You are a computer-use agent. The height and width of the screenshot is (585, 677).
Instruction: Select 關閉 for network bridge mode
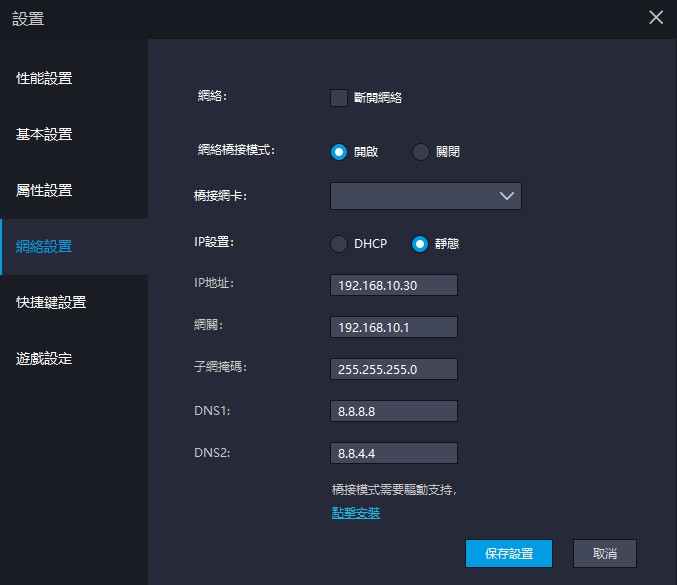[x=420, y=152]
